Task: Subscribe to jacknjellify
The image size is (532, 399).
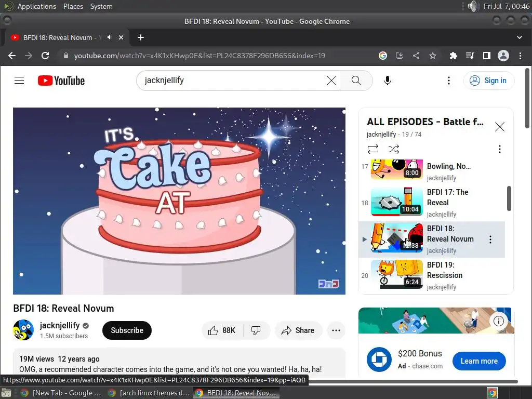Action: [x=127, y=330]
